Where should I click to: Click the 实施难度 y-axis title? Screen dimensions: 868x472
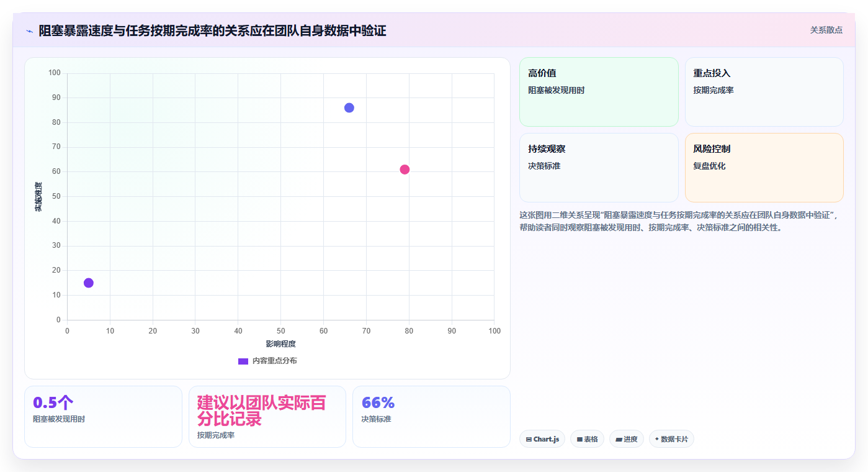[38, 196]
